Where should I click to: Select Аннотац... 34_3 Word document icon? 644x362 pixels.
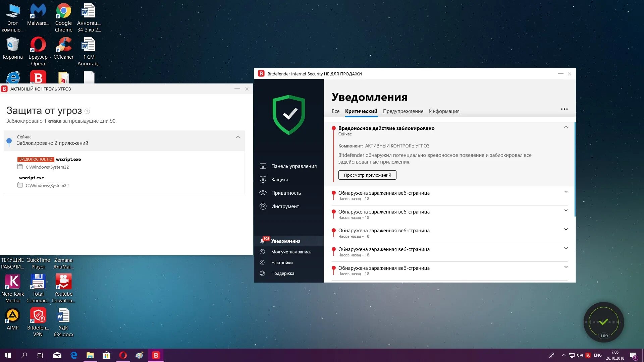pos(89,18)
